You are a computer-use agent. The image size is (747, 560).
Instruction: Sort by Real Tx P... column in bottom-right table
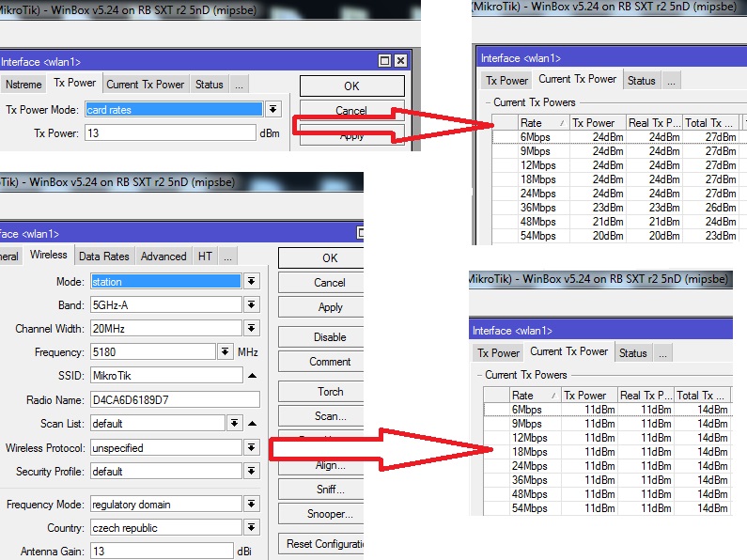646,396
